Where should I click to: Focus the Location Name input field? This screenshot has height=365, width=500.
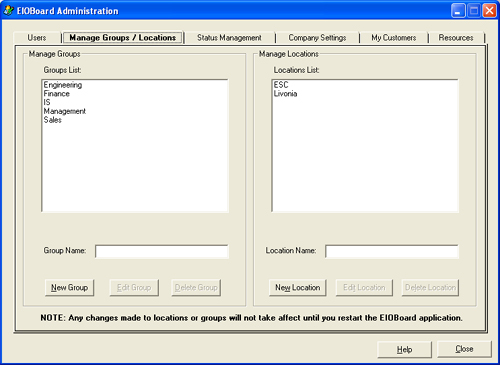pos(392,251)
